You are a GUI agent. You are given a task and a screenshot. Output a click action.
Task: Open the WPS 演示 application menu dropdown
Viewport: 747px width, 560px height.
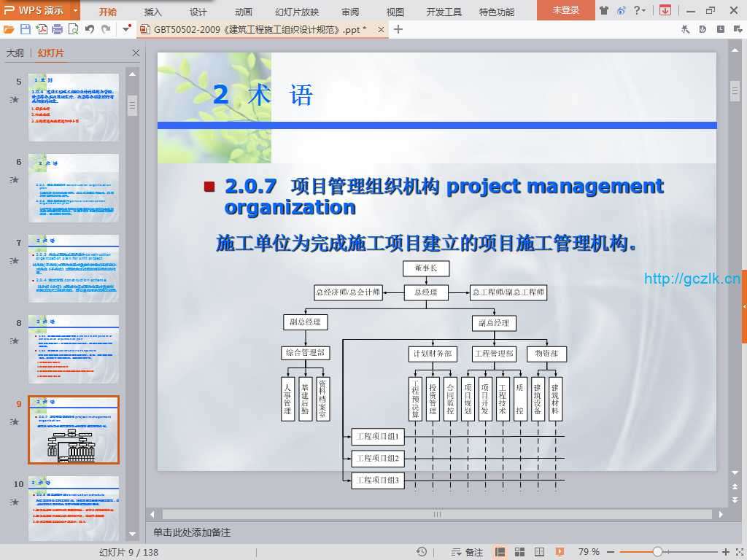[x=76, y=10]
